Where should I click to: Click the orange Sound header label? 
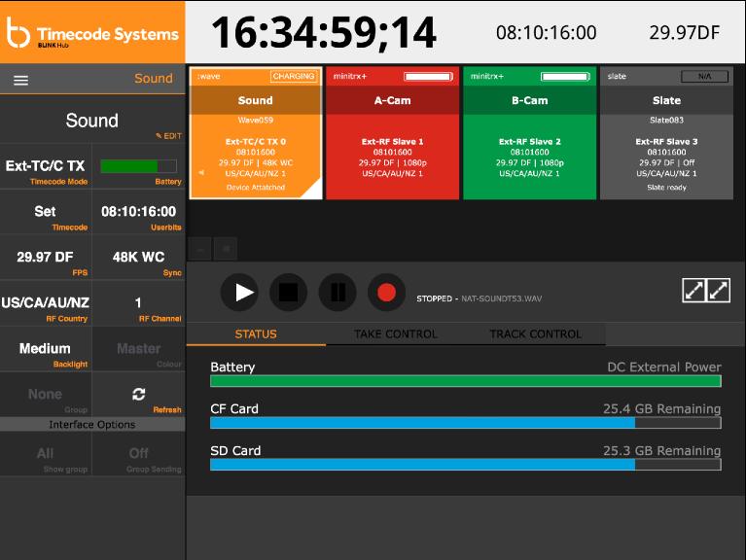pyautogui.click(x=154, y=78)
